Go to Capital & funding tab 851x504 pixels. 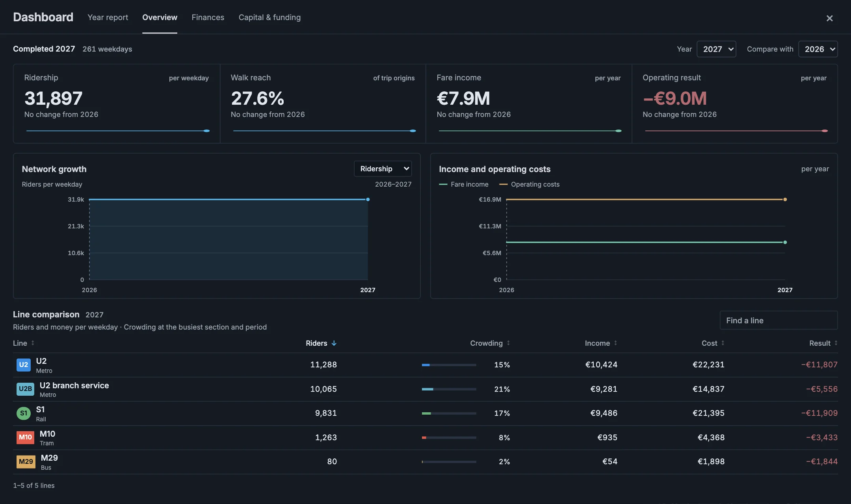[269, 17]
